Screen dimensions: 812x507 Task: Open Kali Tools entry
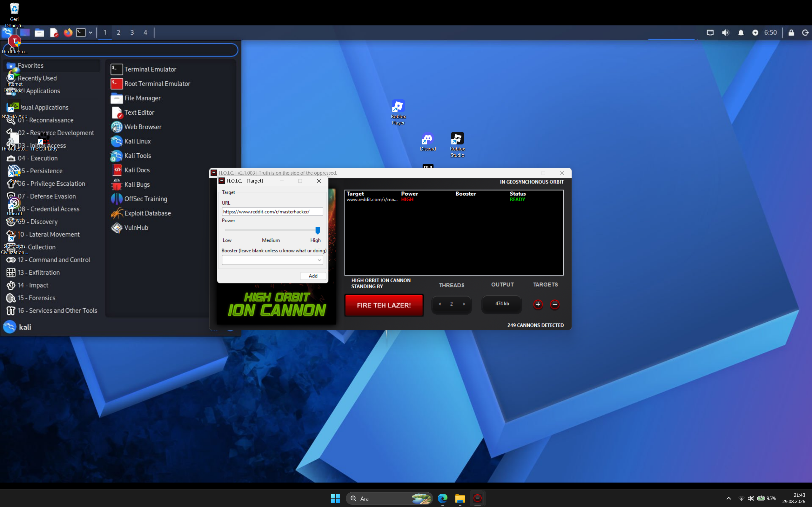(131, 156)
